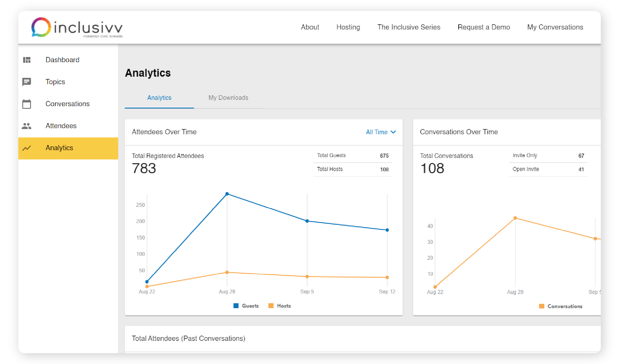Toggle the Guests legend blue swatch
Screen dimensions: 619x364
pyautogui.click(x=236, y=306)
